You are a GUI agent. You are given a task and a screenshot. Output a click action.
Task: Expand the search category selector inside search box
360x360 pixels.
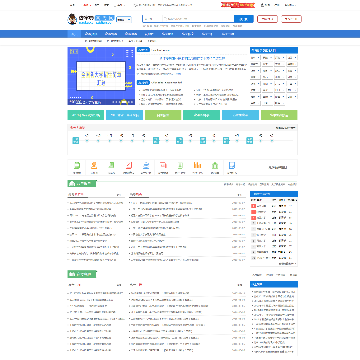coord(152,19)
